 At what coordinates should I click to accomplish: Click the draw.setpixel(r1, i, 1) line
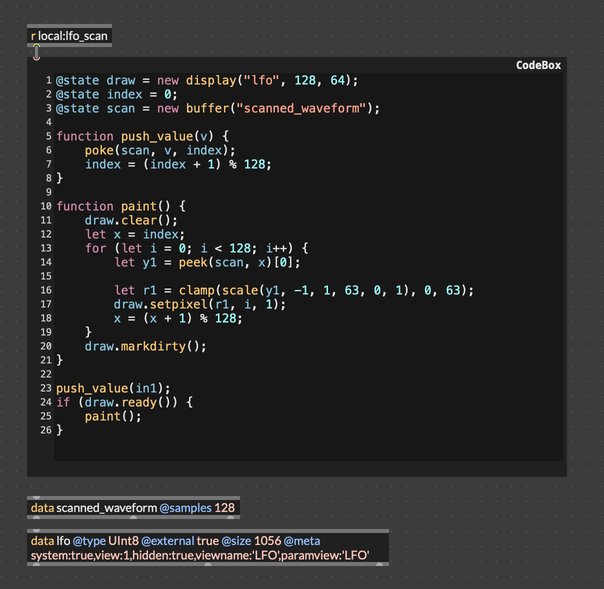[200, 304]
